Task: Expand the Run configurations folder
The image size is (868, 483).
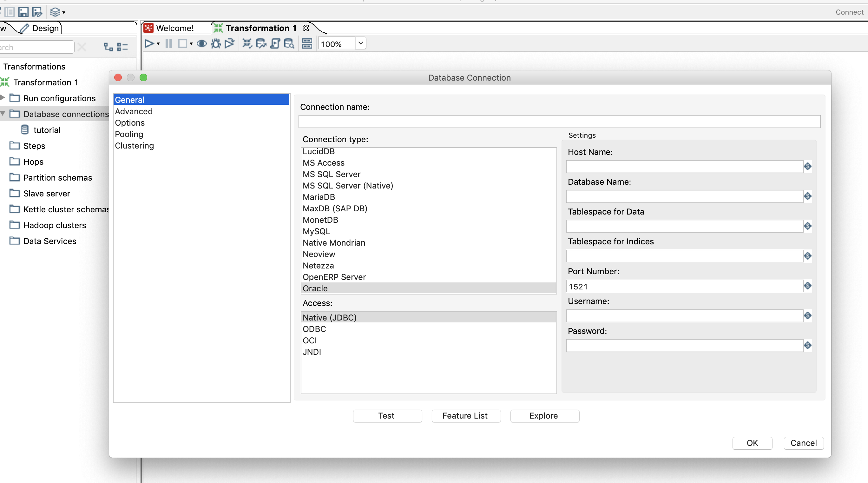Action: click(3, 98)
